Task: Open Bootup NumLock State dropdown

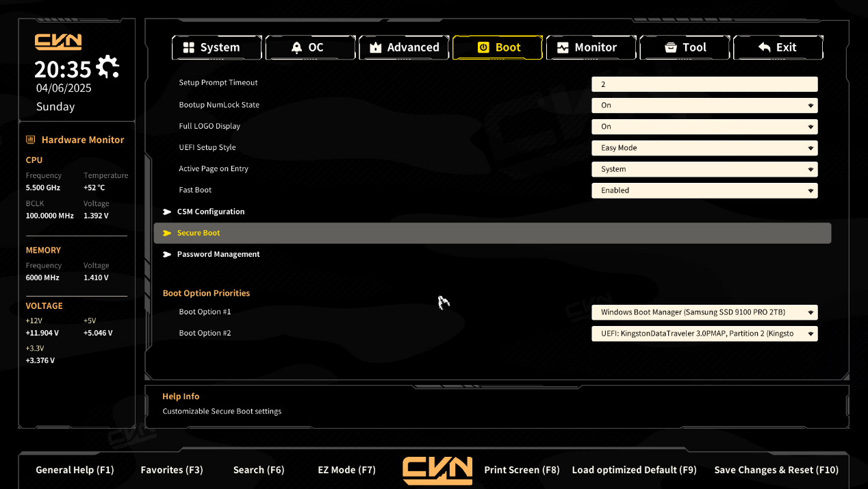Action: [704, 105]
